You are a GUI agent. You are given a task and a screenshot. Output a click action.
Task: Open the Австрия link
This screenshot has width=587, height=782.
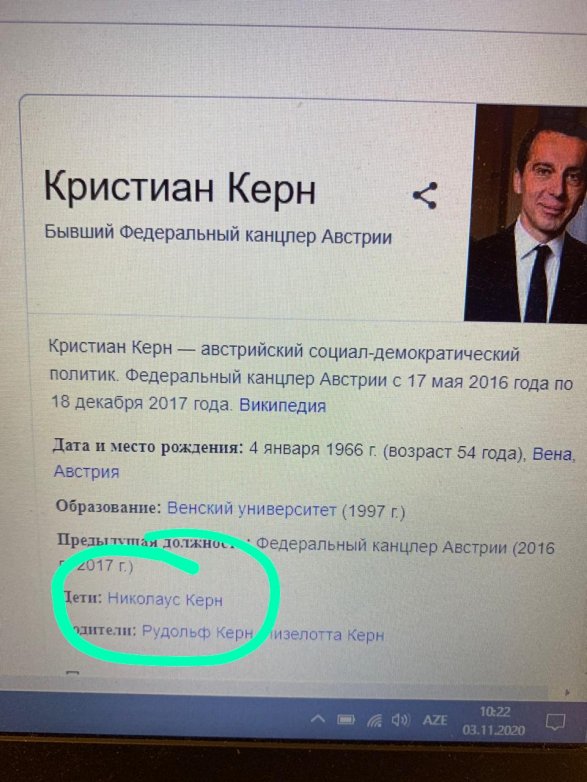click(86, 471)
